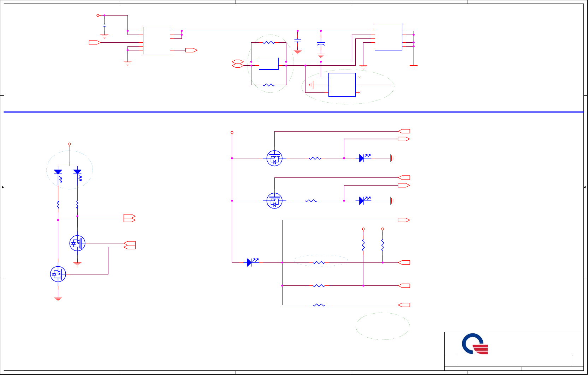588x375 pixels.
Task: Select the ground symbol below the top-left IC
Action: [127, 63]
